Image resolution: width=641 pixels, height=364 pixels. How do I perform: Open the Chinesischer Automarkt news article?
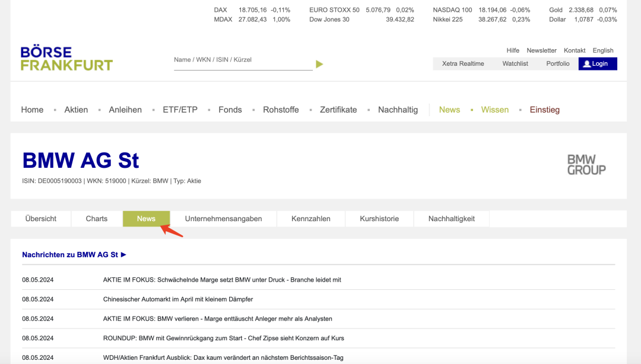[177, 299]
